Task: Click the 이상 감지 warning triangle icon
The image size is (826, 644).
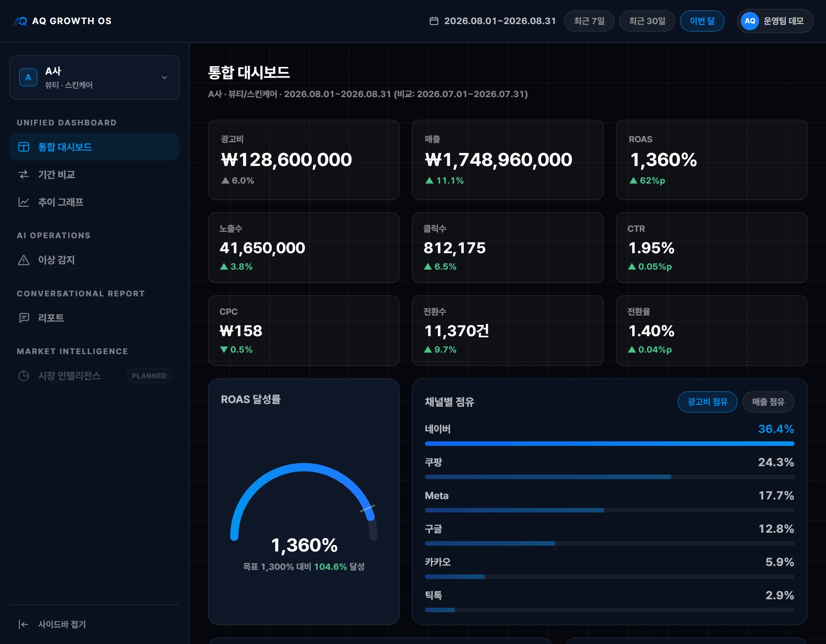Action: coord(24,260)
